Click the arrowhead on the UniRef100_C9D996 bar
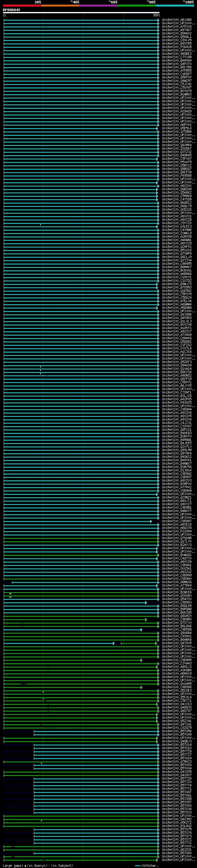Screen dimensions: 197x868 pos(141,687)
